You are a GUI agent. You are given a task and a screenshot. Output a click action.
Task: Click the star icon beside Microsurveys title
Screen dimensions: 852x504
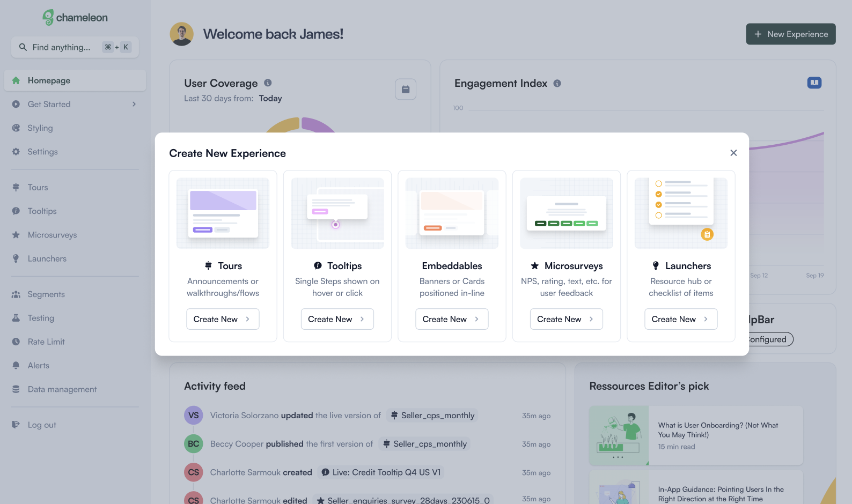(535, 265)
